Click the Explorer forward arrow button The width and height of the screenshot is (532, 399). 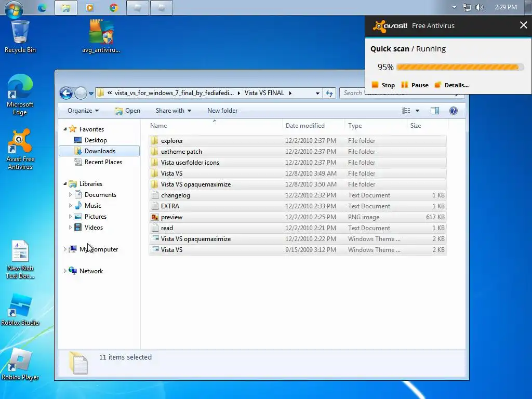point(81,93)
